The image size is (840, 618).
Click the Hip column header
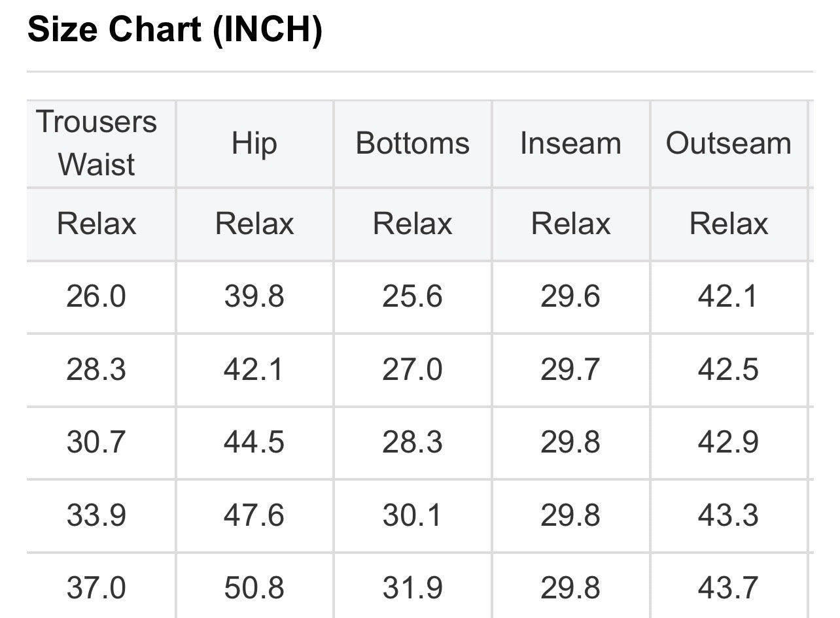(254, 143)
